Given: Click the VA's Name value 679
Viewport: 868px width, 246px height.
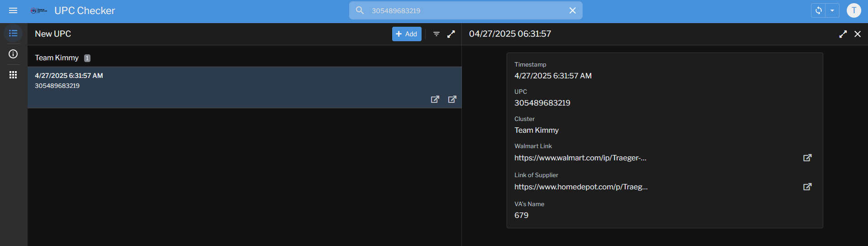Looking at the screenshot, I should pos(521,215).
